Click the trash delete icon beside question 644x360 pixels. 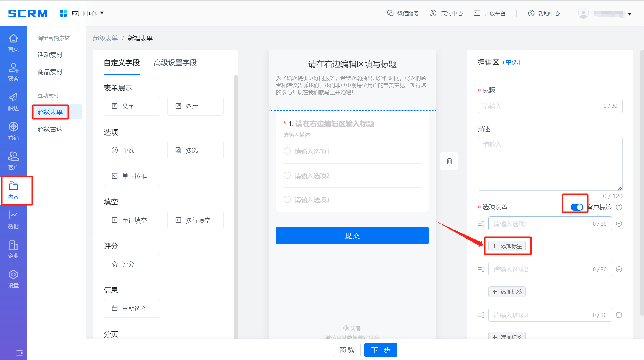(449, 161)
